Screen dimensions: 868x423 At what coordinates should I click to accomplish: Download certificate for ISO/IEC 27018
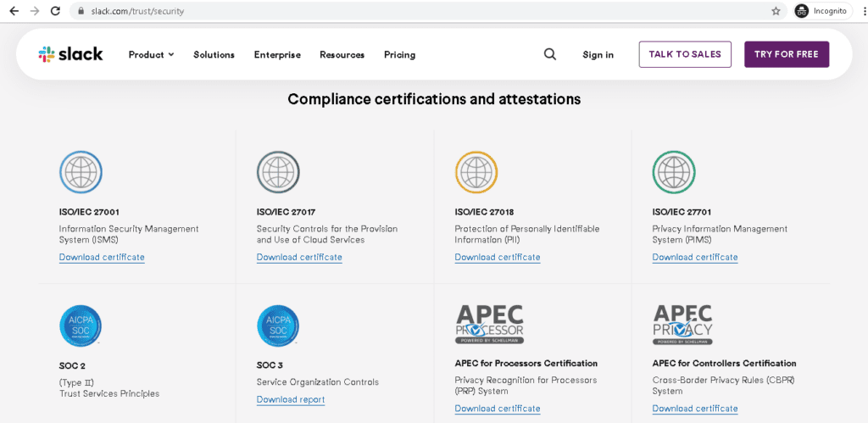pyautogui.click(x=498, y=258)
